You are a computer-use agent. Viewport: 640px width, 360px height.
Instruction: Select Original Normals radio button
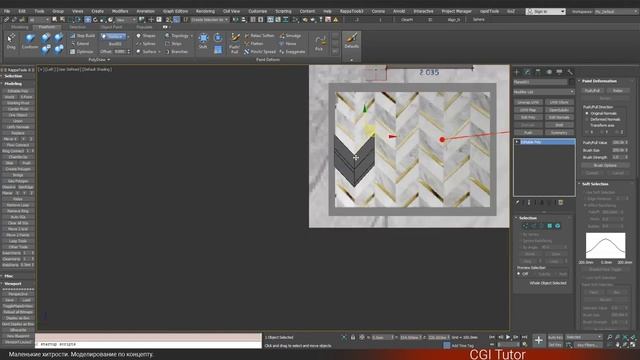coord(587,113)
